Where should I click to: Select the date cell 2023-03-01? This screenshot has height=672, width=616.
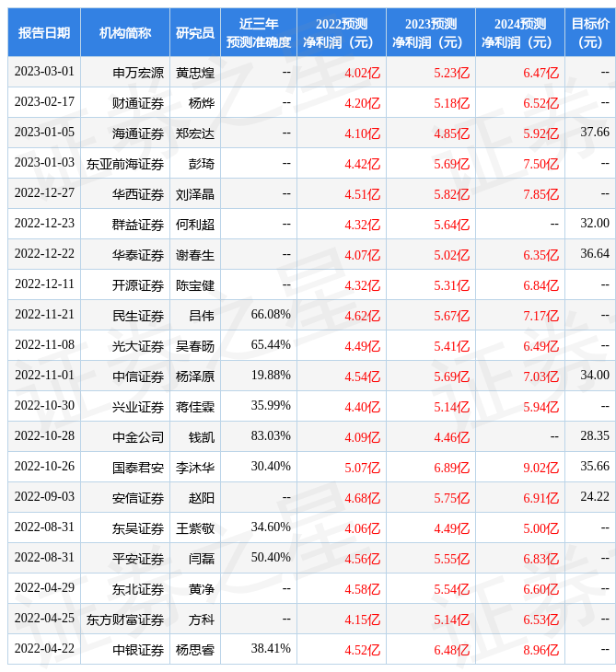coord(44,72)
